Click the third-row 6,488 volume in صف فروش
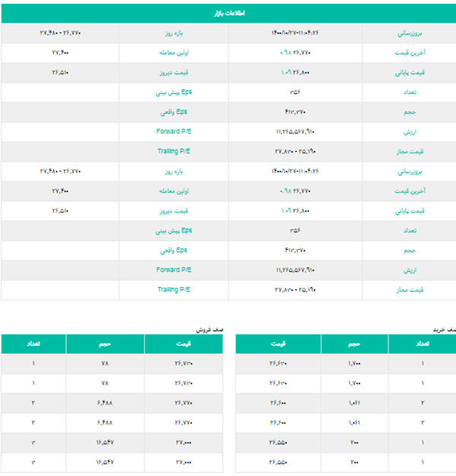 tap(105, 403)
